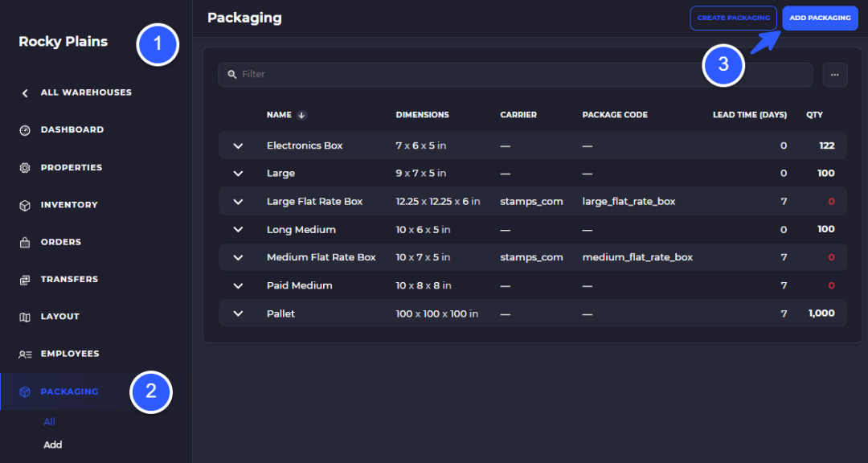The width and height of the screenshot is (868, 463).
Task: Click the Employees icon in sidebar
Action: click(25, 354)
